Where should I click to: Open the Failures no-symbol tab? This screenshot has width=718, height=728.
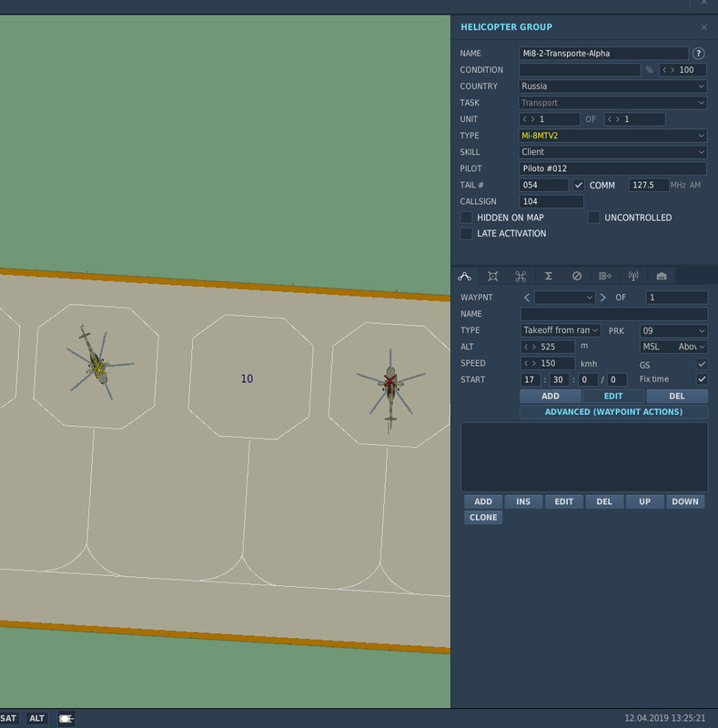[577, 277]
